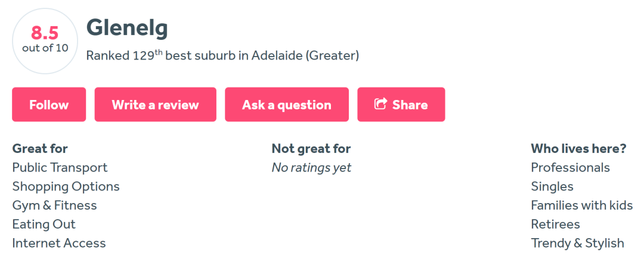Click Ask a question button
This screenshot has width=644, height=256.
pos(287,105)
